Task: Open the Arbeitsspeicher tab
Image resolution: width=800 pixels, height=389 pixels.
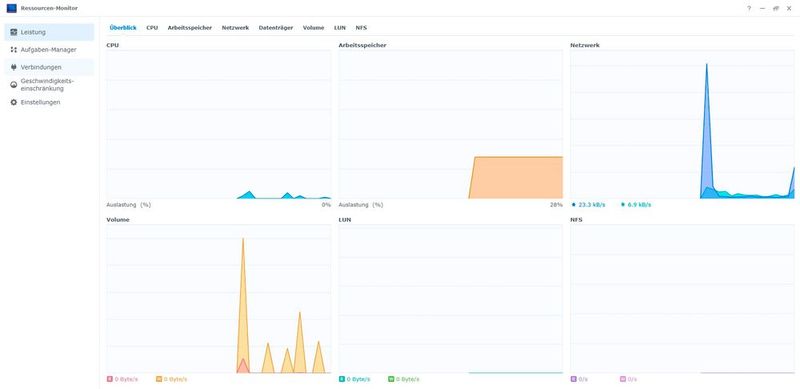Action: (x=190, y=28)
